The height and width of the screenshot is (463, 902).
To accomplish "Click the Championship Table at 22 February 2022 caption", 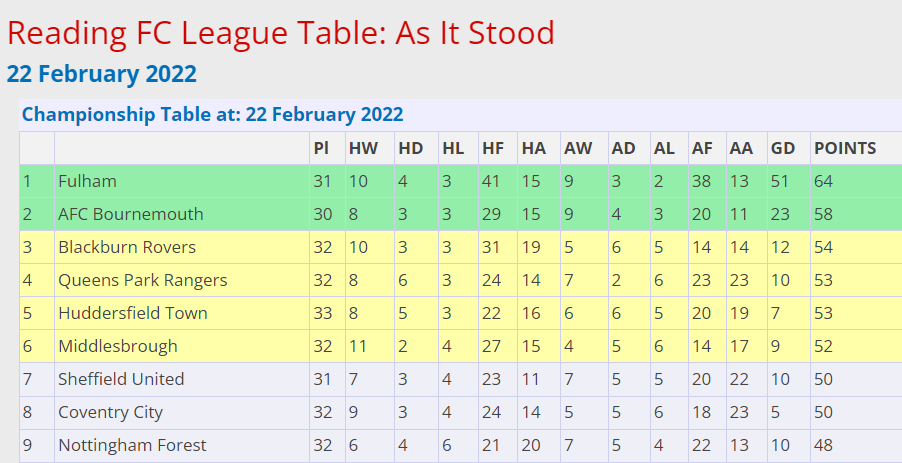I will (x=212, y=114).
